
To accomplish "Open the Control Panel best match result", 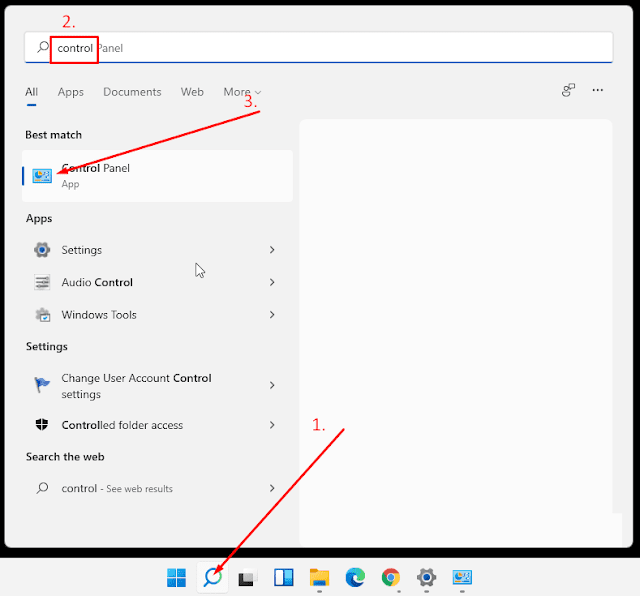I will click(x=158, y=176).
